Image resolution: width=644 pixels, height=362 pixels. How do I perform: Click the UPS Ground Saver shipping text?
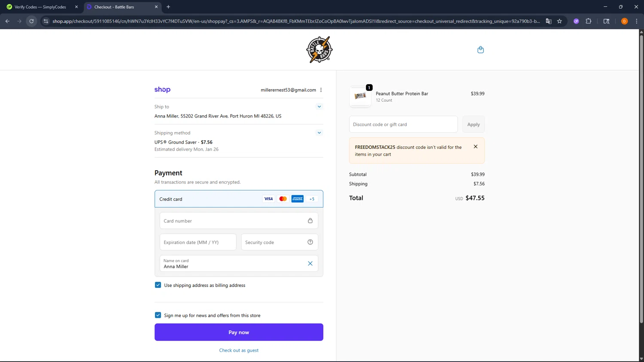pyautogui.click(x=183, y=142)
